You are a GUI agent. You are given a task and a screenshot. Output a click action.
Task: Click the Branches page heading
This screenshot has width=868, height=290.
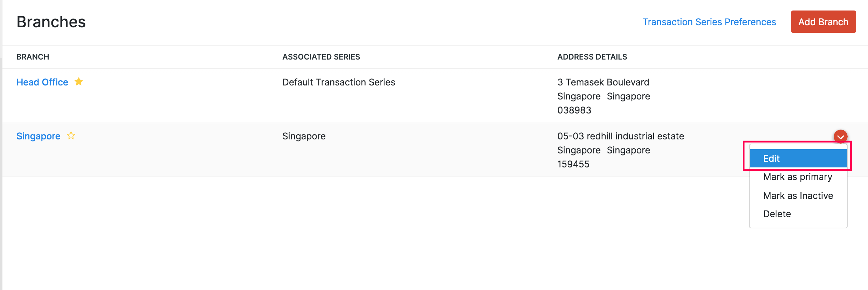pyautogui.click(x=51, y=22)
